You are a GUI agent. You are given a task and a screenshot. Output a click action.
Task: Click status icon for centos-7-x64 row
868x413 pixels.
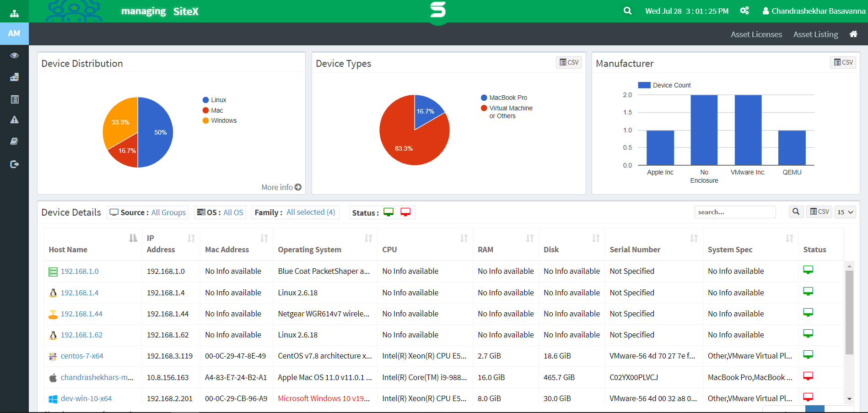click(x=808, y=355)
